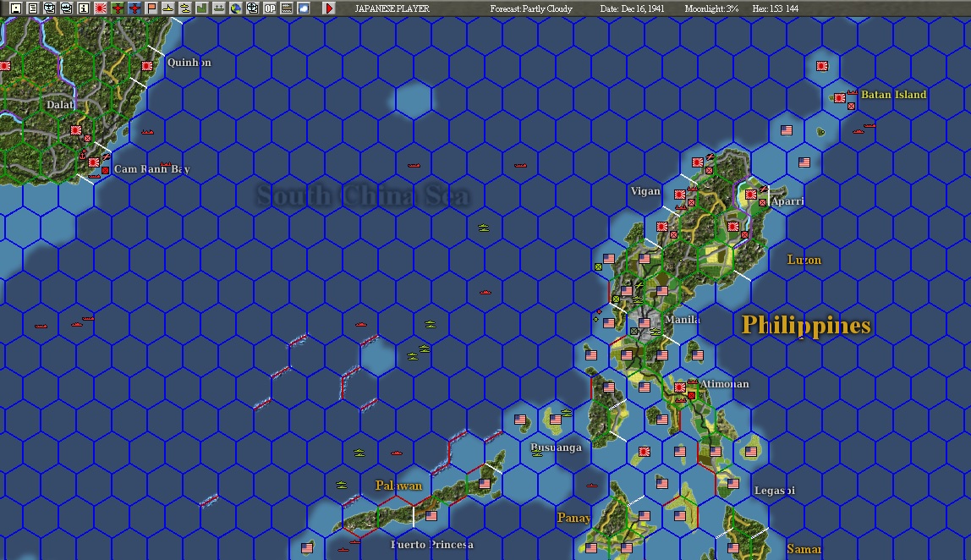Select the red plane on blue icon

134,8
